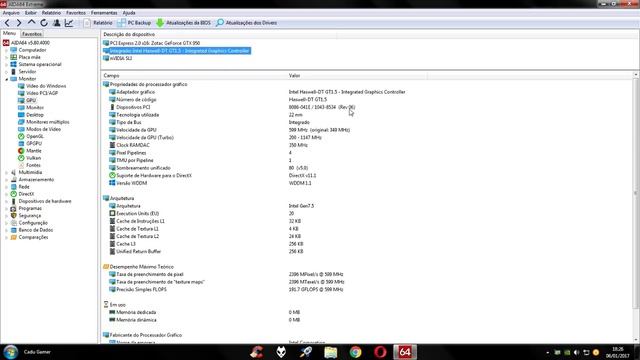
Task: Select Servidor in the tree
Action: pyautogui.click(x=23, y=71)
